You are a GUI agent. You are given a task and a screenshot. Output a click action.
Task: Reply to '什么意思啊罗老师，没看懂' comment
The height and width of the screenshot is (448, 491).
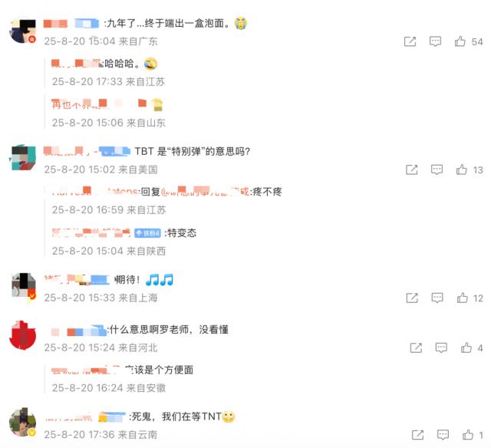(x=441, y=348)
